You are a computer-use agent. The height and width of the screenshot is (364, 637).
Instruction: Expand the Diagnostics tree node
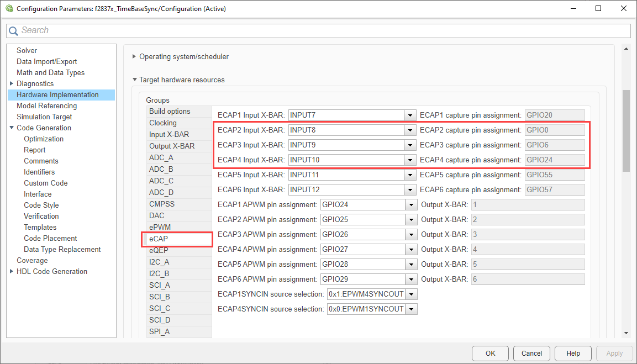[x=12, y=83]
